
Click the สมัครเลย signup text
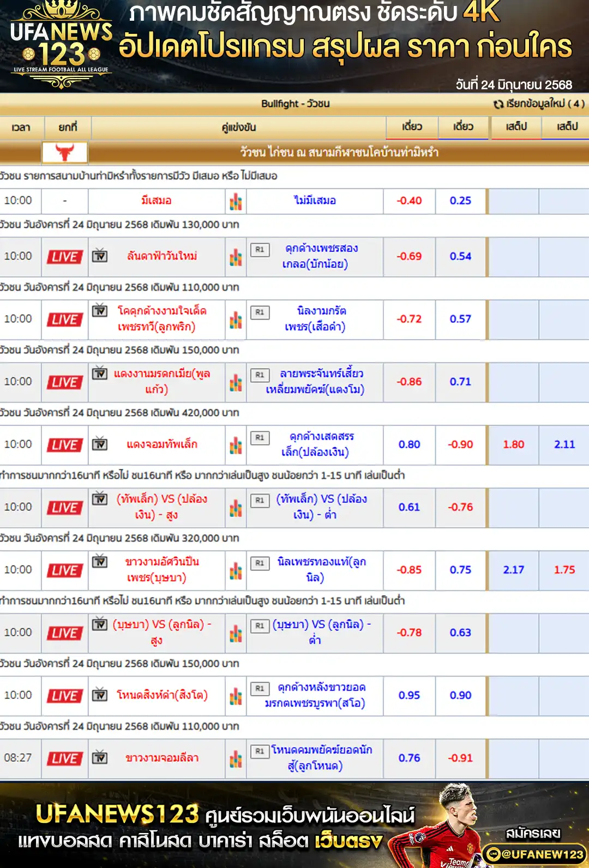[x=533, y=833]
